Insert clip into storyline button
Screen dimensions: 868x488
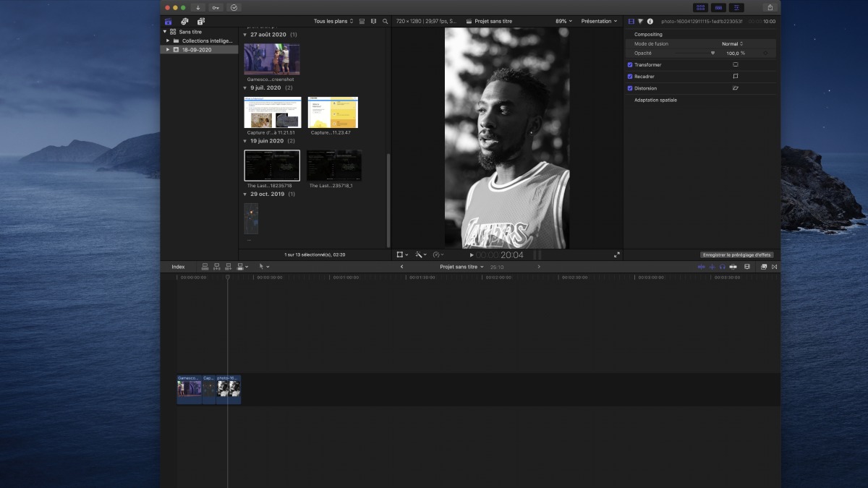pos(216,267)
